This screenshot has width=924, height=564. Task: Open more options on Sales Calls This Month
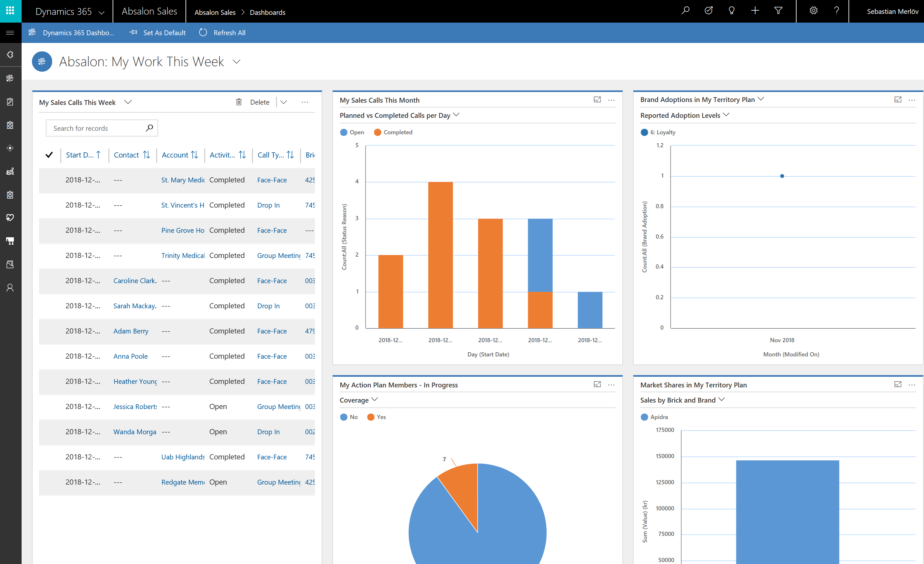pos(611,100)
